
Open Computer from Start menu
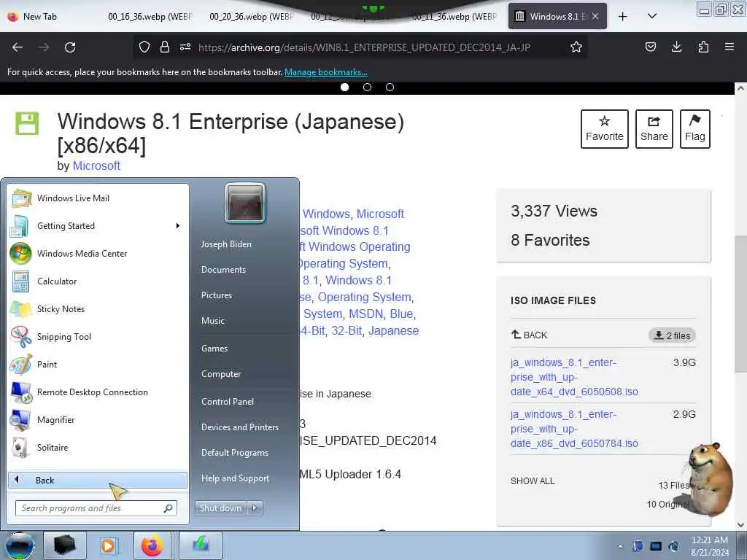click(x=221, y=374)
